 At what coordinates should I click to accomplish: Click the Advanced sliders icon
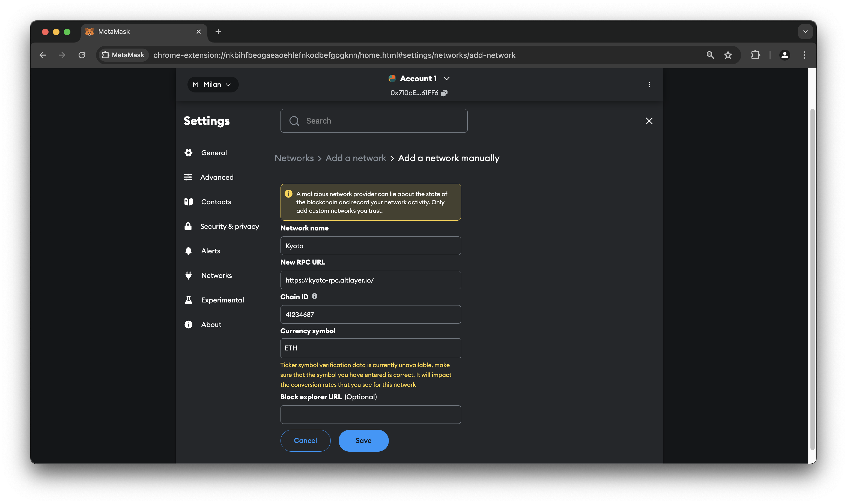pos(188,177)
